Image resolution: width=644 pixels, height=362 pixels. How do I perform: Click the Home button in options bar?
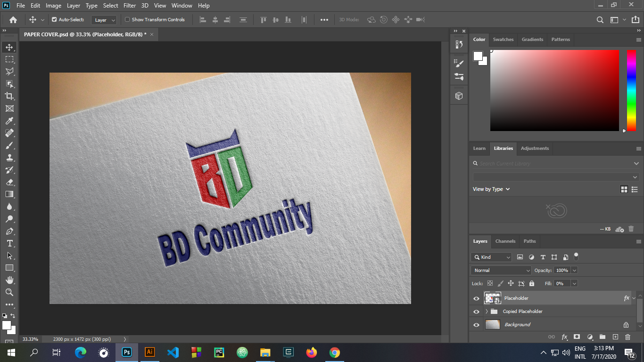[13, 20]
